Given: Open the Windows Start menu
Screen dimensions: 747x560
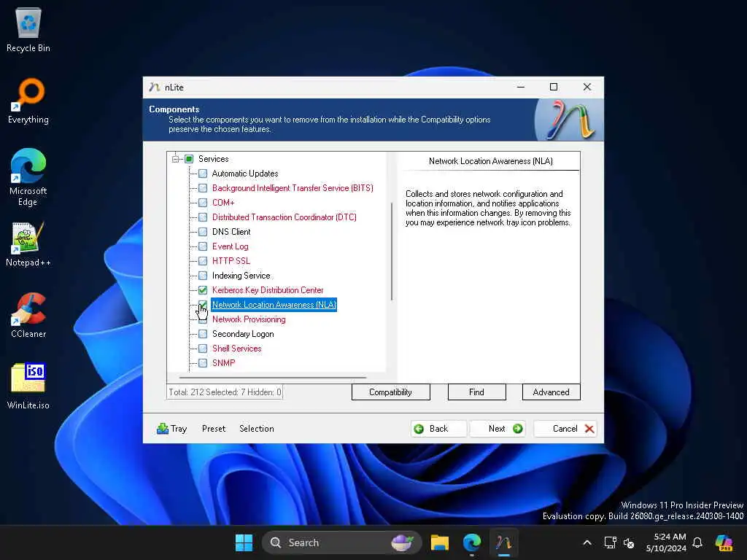Looking at the screenshot, I should click(244, 542).
